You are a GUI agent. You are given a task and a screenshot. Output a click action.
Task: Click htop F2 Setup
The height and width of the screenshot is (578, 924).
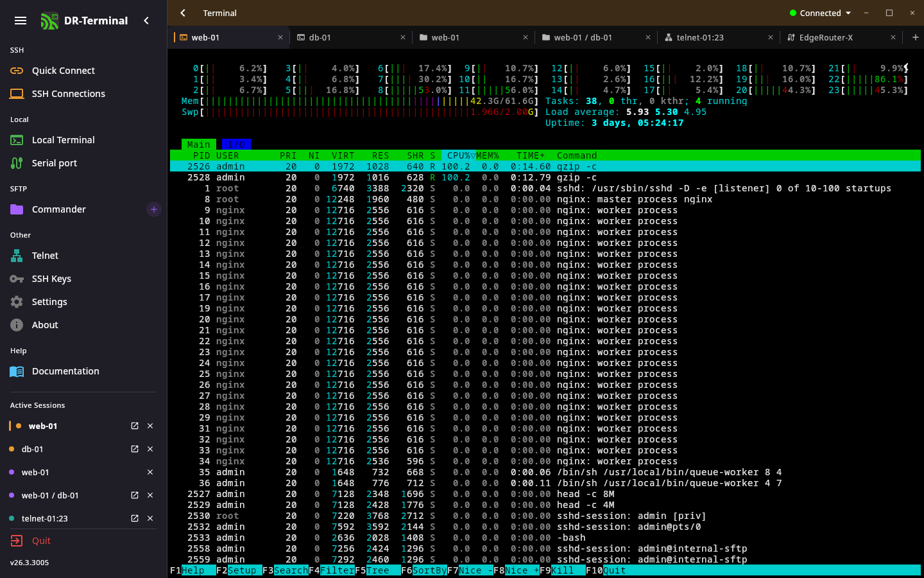[239, 570]
